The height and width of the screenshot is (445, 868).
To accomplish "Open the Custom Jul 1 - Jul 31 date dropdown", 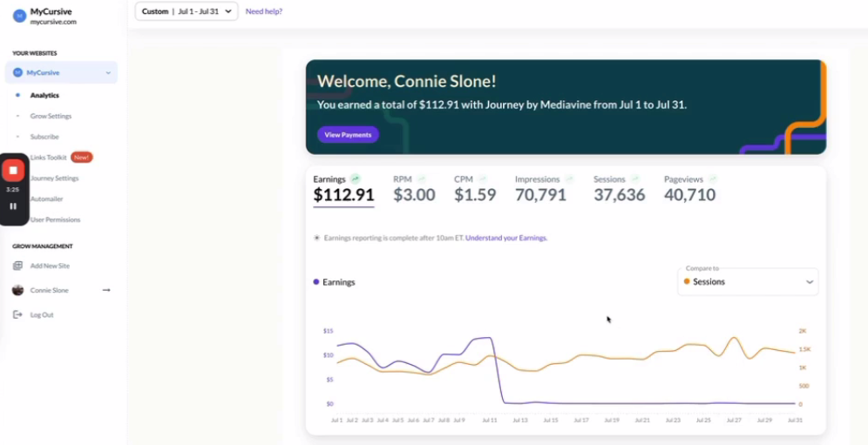I will [186, 11].
